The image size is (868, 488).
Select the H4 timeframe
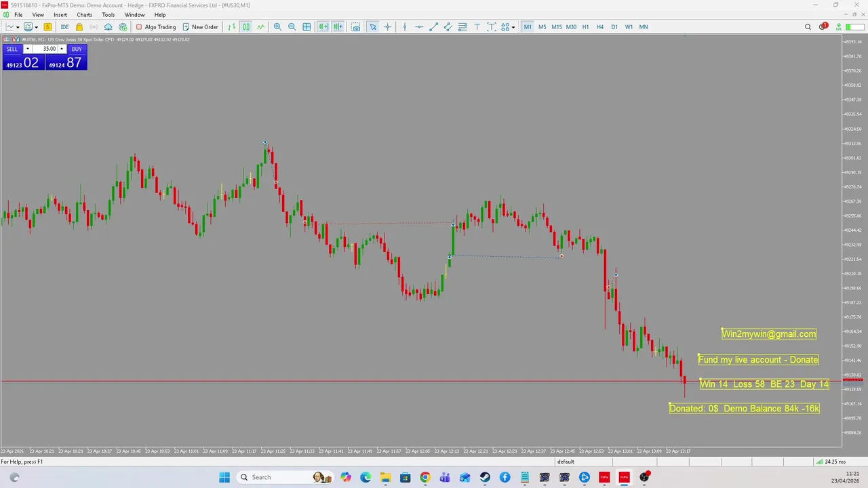[x=599, y=27]
